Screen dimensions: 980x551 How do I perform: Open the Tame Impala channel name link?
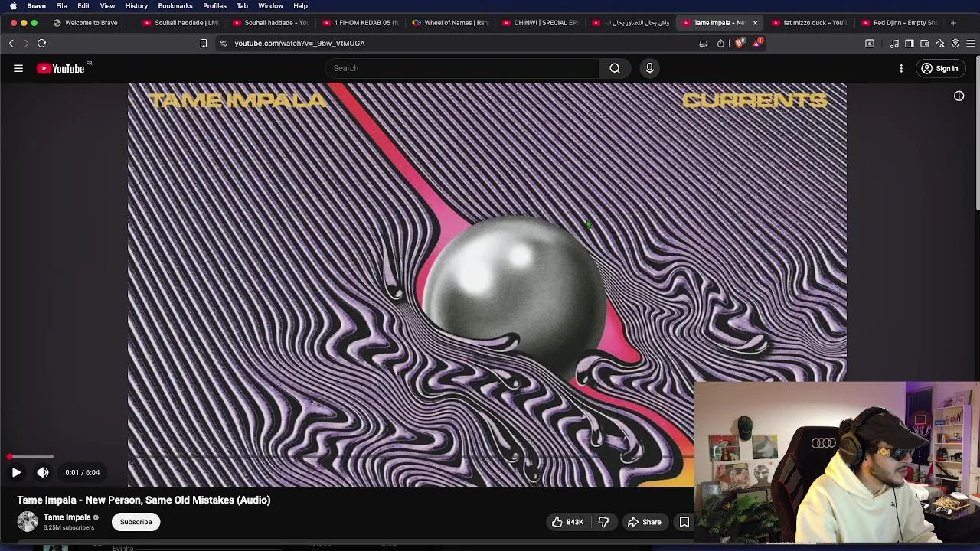[x=67, y=517]
